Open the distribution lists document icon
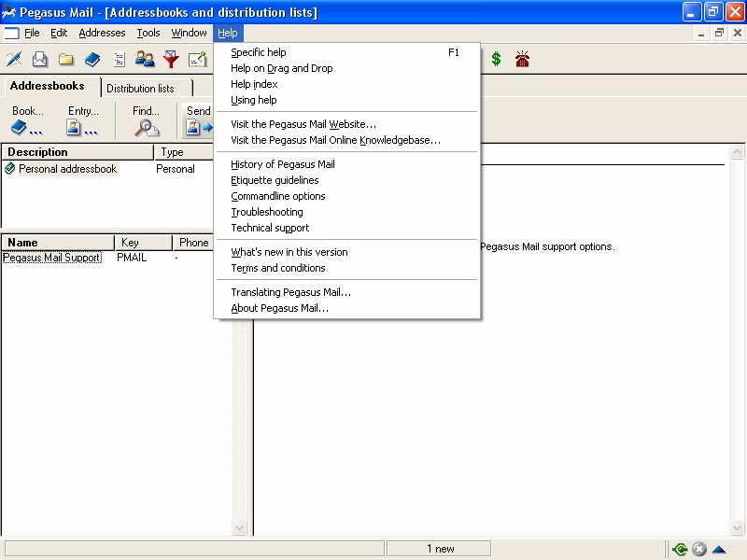The height and width of the screenshot is (560, 747). point(119,59)
